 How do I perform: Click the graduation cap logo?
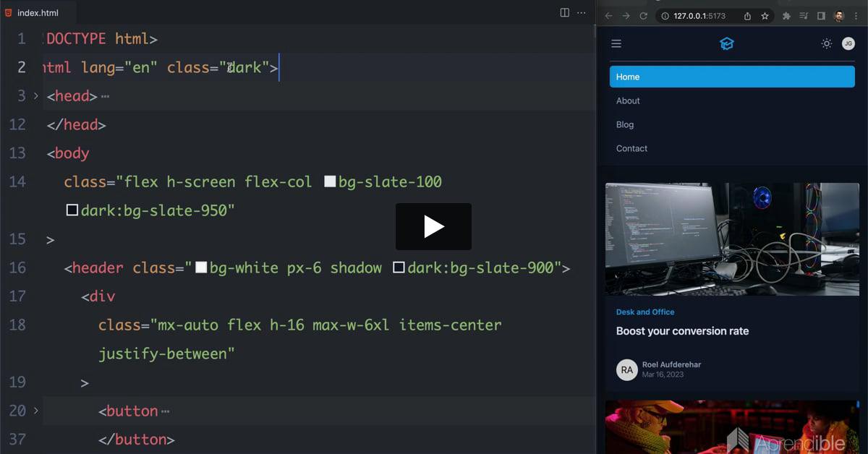coord(727,44)
